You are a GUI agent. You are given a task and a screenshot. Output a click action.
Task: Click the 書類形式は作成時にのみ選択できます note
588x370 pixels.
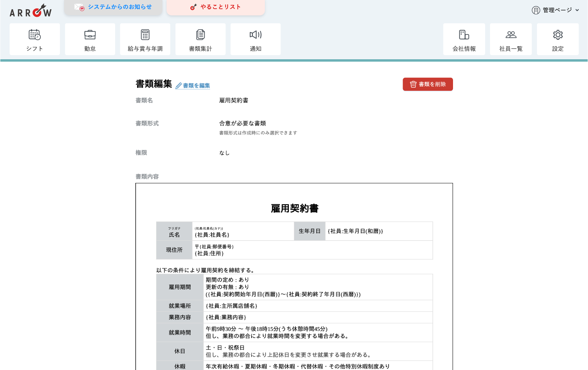point(258,133)
